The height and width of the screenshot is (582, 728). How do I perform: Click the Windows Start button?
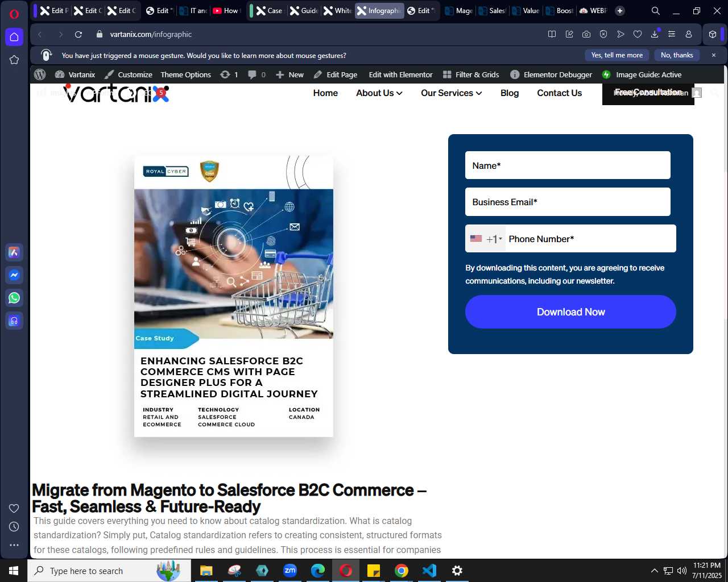click(14, 571)
